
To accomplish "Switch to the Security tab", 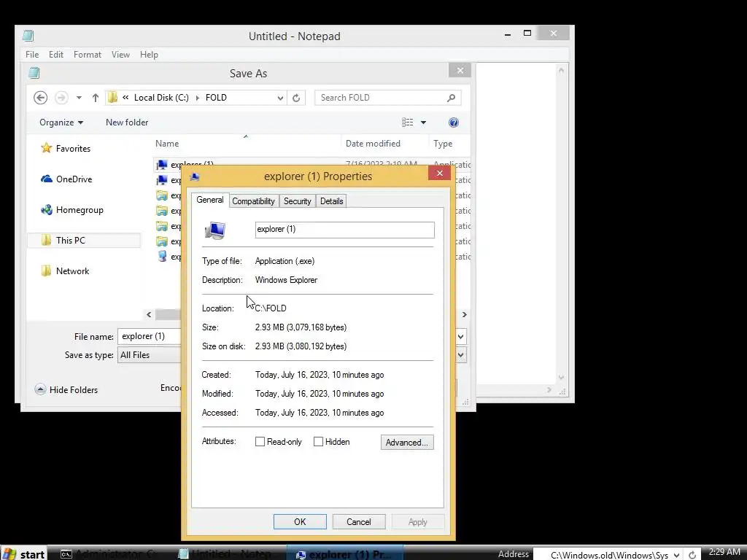I will point(298,201).
